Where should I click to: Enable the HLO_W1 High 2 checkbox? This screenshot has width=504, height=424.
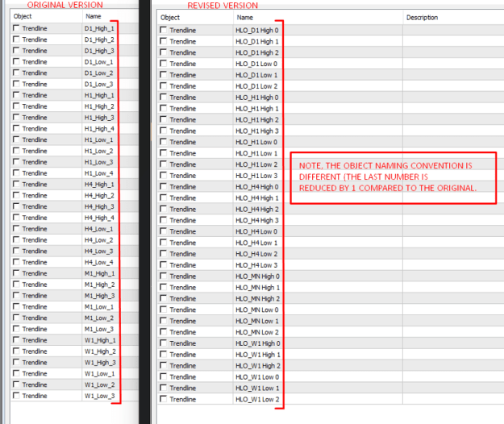[163, 365]
